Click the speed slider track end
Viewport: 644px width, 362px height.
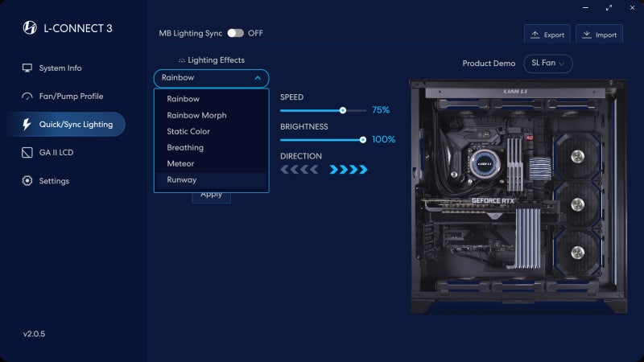(364, 110)
